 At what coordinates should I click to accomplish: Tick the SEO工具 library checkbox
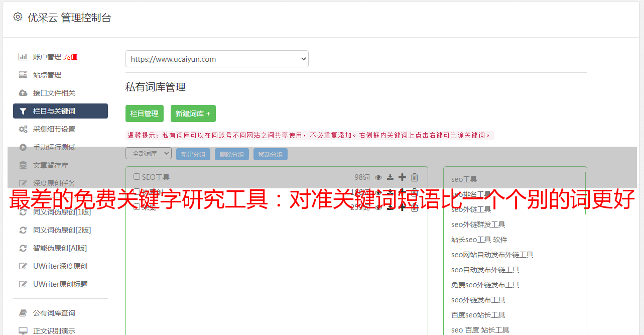[x=137, y=177]
